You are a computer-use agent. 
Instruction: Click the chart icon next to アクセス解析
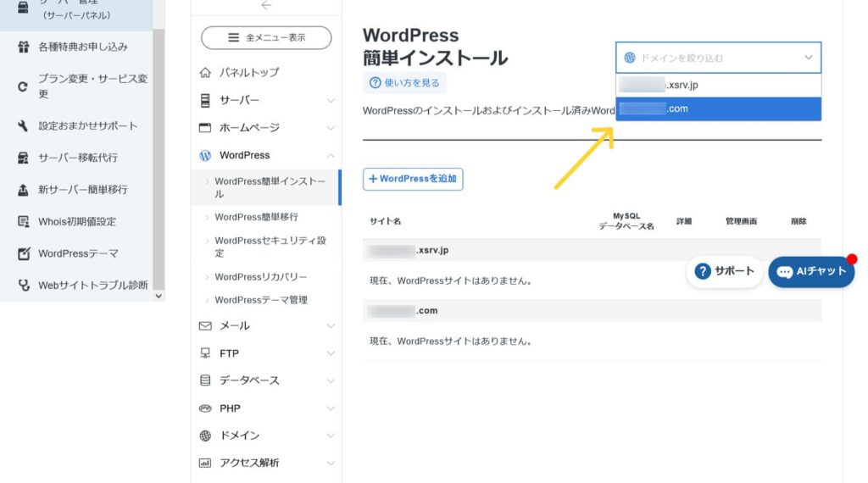click(205, 463)
